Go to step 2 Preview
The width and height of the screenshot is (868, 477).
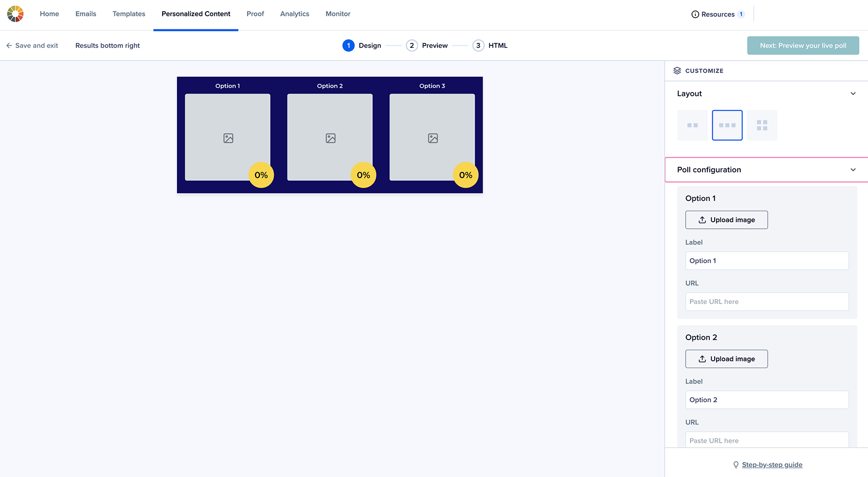pos(427,46)
